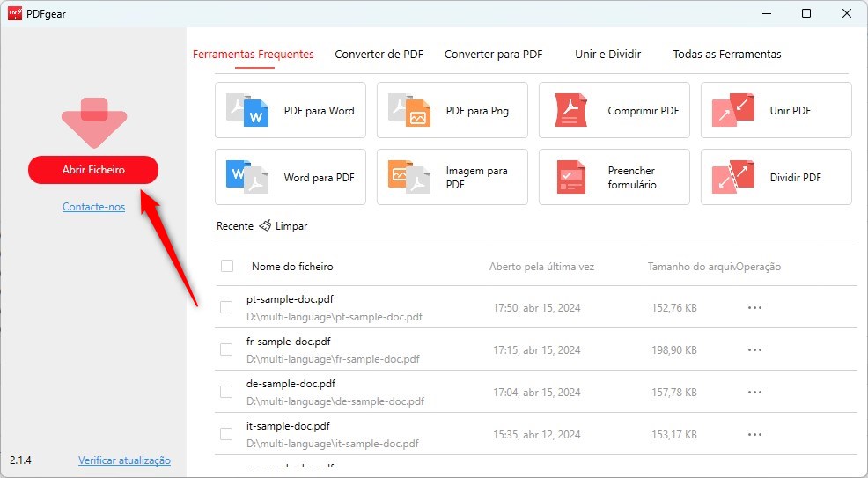The width and height of the screenshot is (868, 478).
Task: Switch to Converter de PDF tab
Action: tap(379, 55)
